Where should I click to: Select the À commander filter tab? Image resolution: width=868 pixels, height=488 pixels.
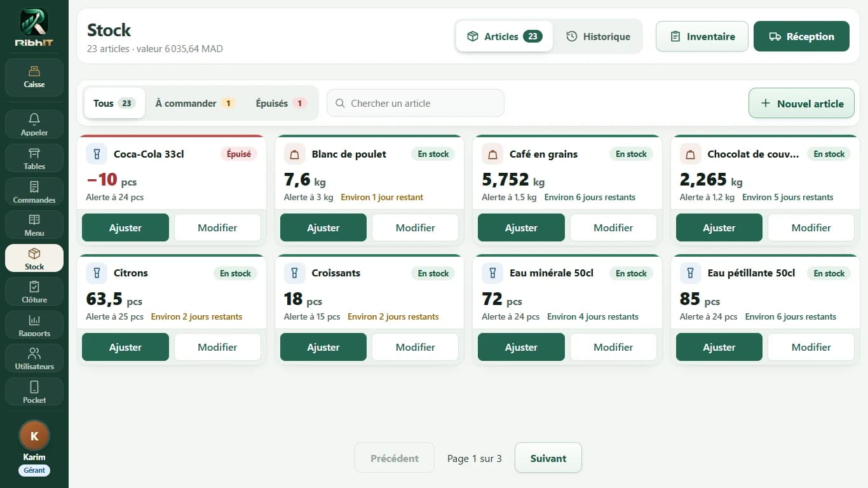coord(195,103)
